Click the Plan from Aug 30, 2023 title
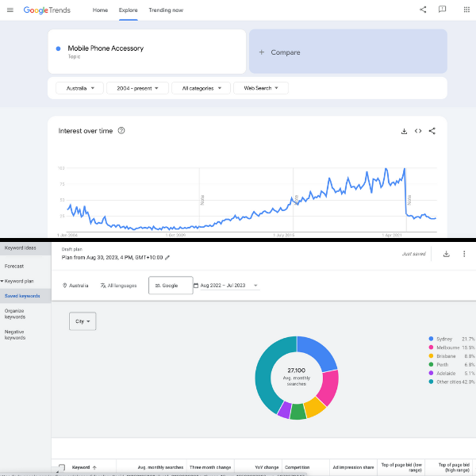This screenshot has width=476, height=476. point(112,257)
